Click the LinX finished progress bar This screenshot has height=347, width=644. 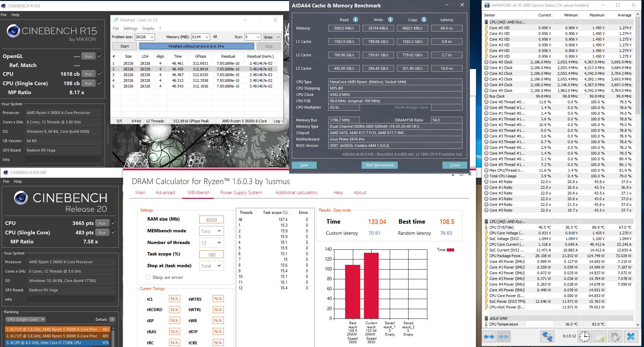(196, 46)
